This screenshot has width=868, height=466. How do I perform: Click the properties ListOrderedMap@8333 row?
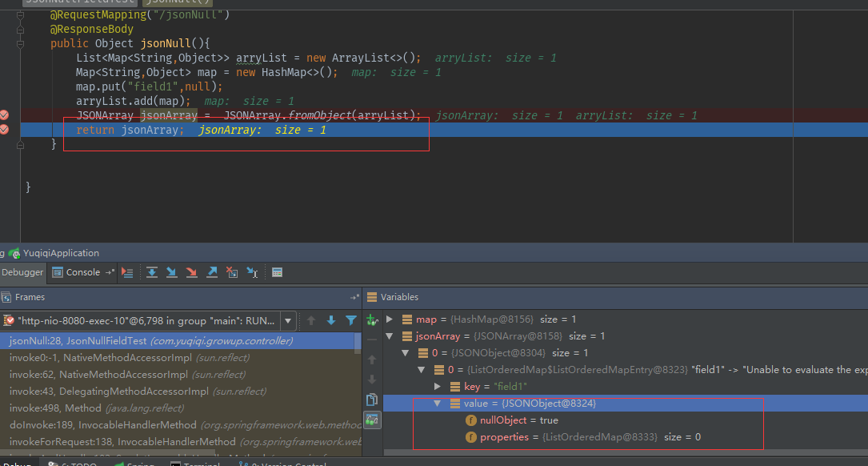[x=626, y=437]
